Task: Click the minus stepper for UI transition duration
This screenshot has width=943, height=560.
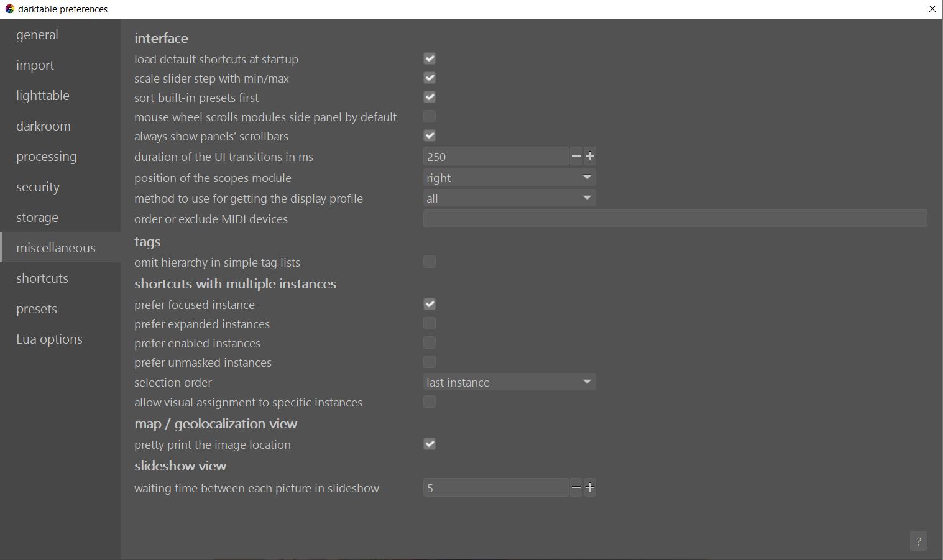Action: [x=576, y=156]
